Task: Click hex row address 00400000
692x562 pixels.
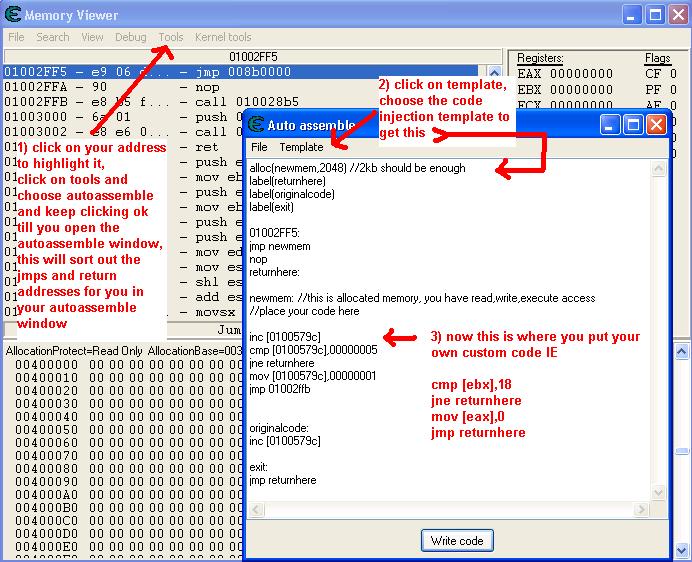Action: (46, 365)
